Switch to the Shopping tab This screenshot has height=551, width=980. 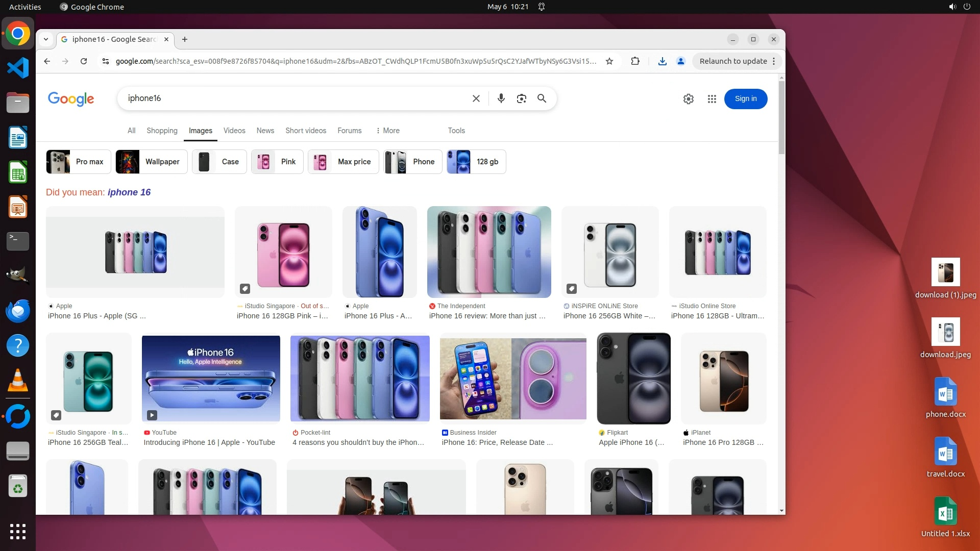162,131
